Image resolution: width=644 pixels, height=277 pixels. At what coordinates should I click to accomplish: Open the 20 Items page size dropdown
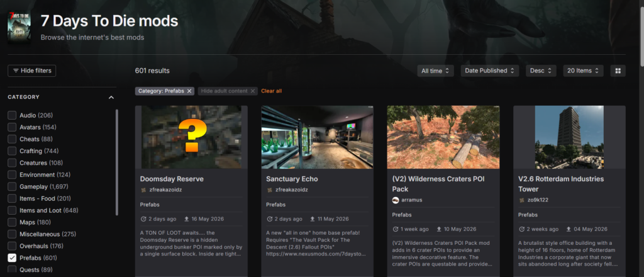pyautogui.click(x=583, y=71)
